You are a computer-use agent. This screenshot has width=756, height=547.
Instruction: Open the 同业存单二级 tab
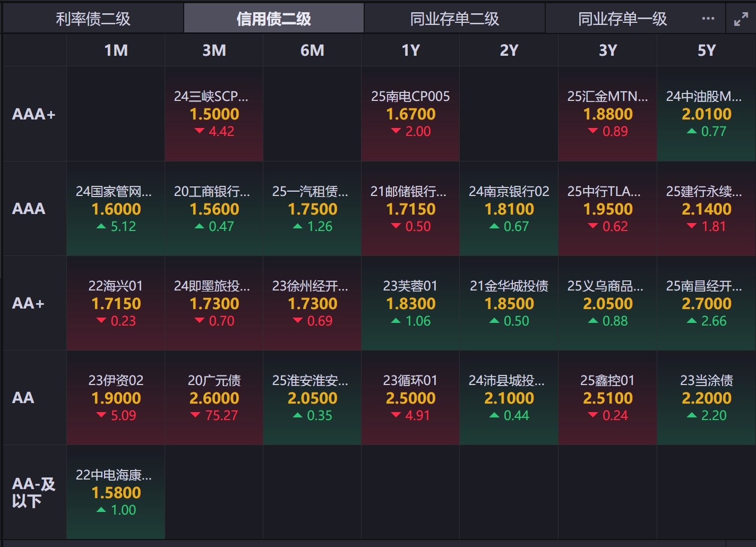(454, 19)
